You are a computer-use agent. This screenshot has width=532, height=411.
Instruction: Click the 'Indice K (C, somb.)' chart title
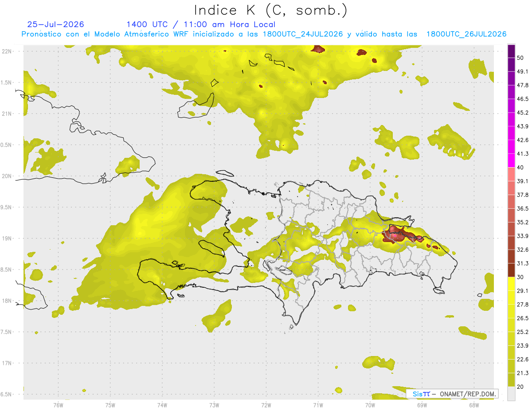[x=270, y=10]
